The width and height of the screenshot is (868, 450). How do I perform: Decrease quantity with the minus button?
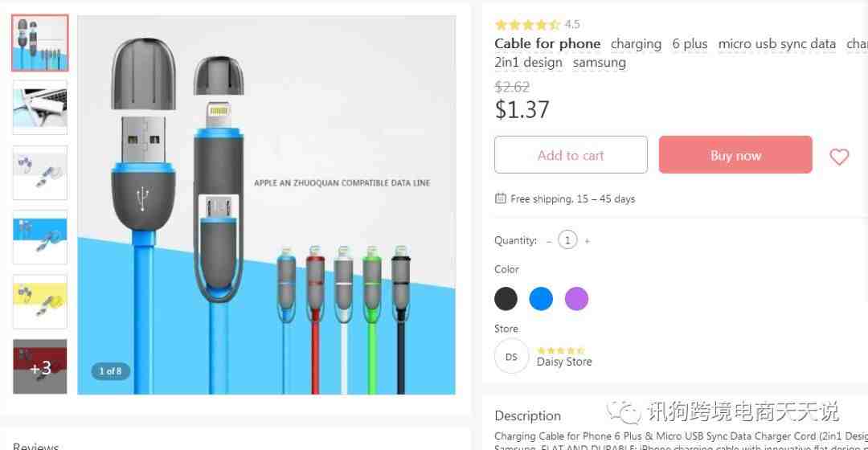click(x=549, y=240)
